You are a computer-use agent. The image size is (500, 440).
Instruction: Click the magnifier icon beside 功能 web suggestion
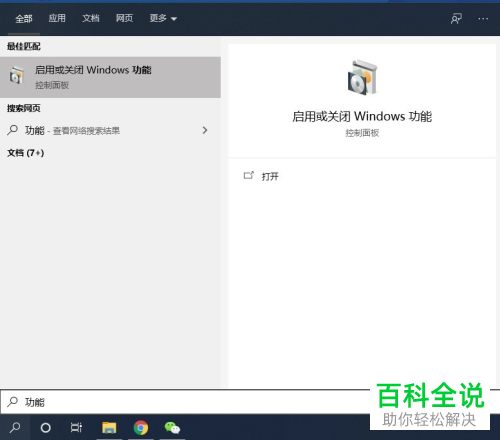13,130
